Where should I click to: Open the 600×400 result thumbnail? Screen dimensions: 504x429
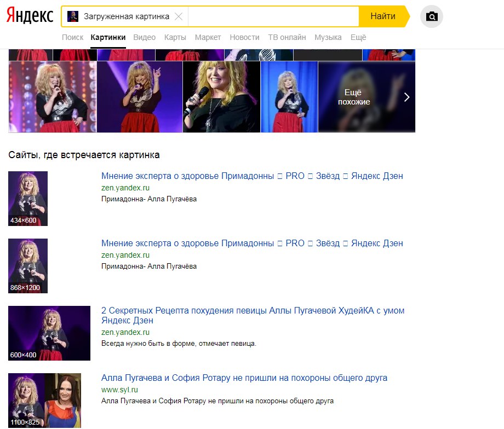point(49,333)
